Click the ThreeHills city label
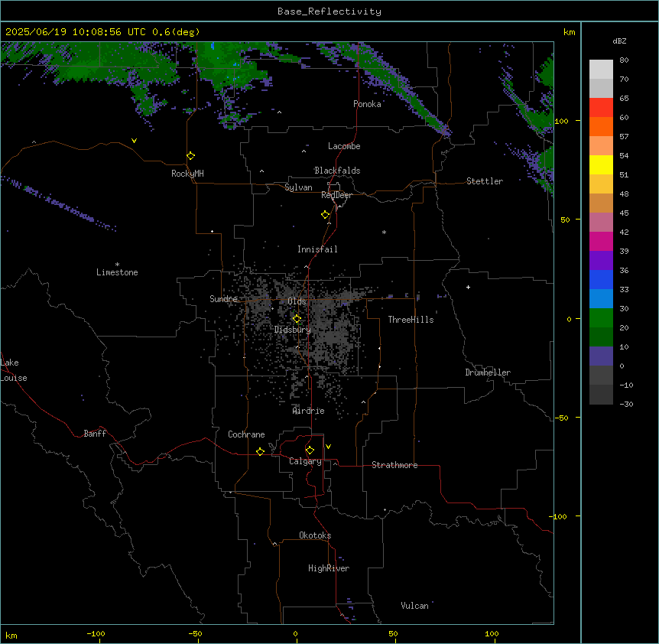659x644 pixels. [x=411, y=320]
